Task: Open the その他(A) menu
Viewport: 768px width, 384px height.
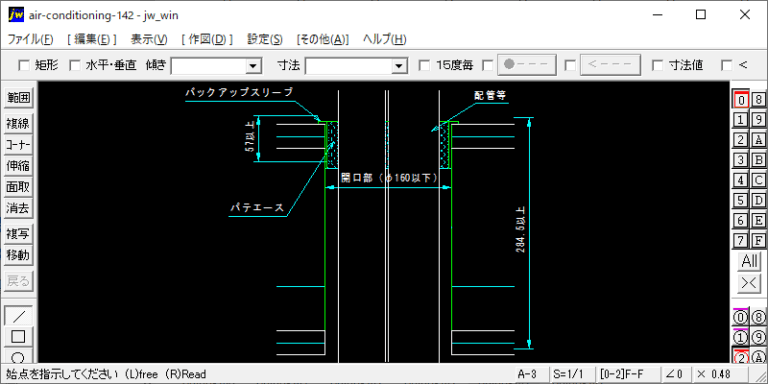Action: pos(323,39)
